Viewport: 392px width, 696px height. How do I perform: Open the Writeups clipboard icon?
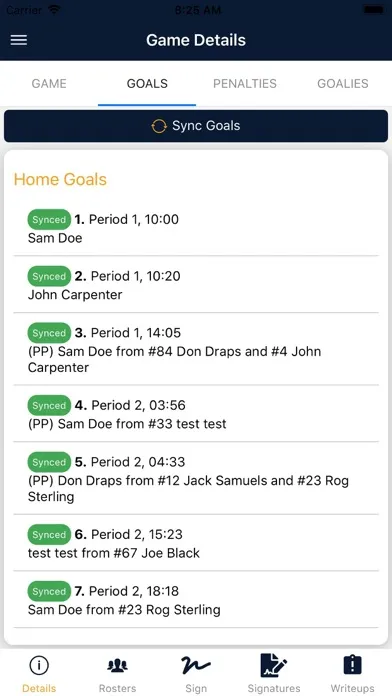[352, 665]
